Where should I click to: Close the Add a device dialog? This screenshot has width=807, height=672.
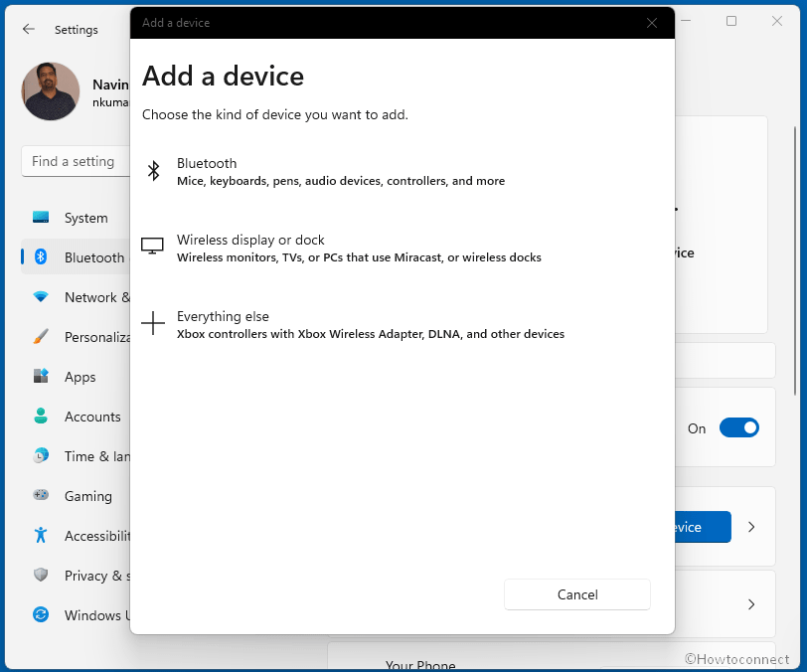point(652,23)
